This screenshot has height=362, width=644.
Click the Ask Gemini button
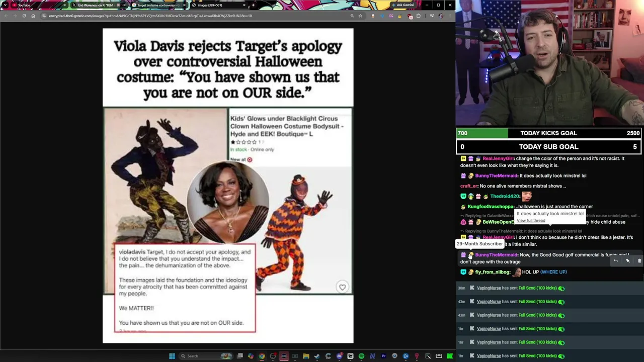pos(403,5)
